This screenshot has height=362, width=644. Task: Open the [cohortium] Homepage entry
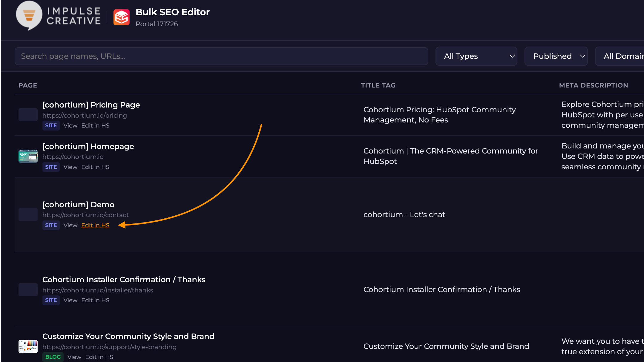click(88, 146)
